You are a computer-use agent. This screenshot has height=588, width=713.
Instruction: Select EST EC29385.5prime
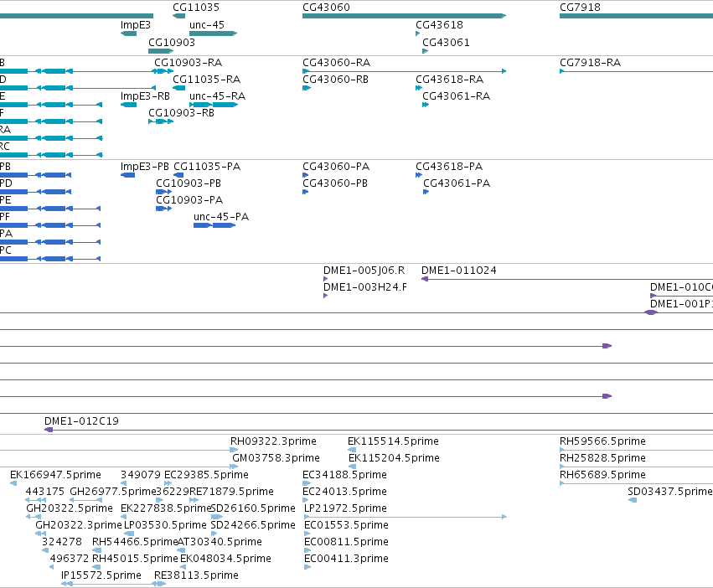tap(206, 475)
